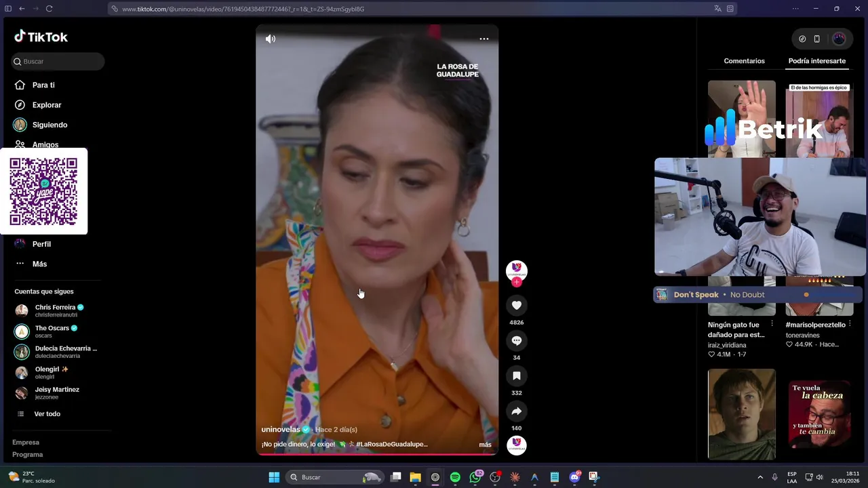The width and height of the screenshot is (868, 488).
Task: Seek on the red video progress bar
Action: click(377, 454)
